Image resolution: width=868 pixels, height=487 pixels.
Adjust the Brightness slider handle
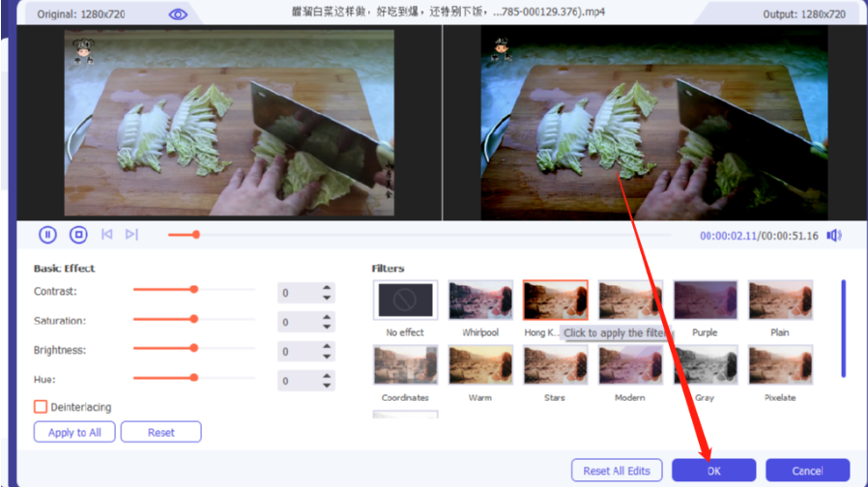coord(193,348)
